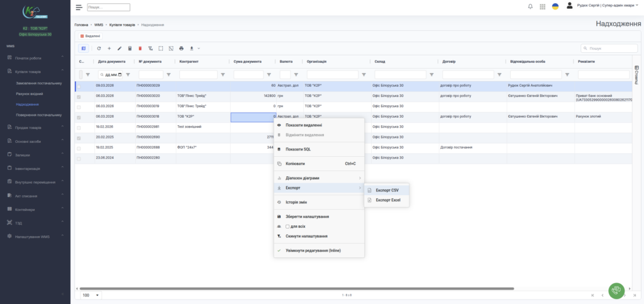Tick the checkbox for document ПН000002981
The image size is (644, 304).
(79, 127)
